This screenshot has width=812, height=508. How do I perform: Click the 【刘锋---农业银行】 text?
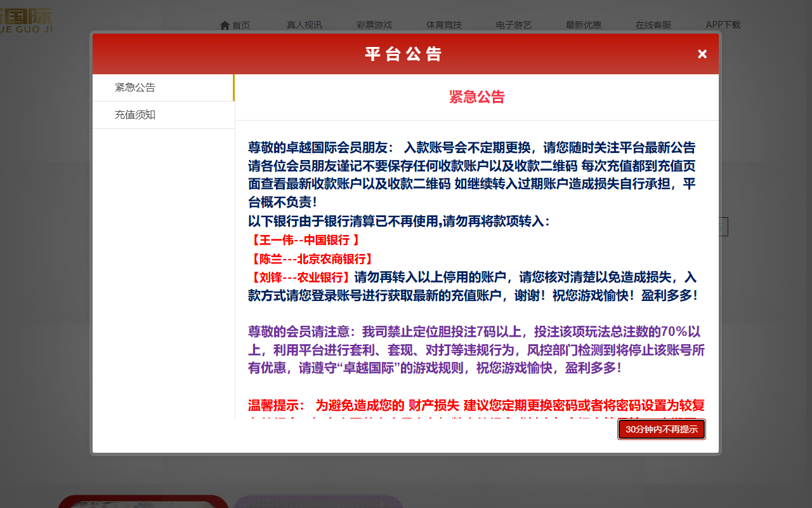pos(299,277)
